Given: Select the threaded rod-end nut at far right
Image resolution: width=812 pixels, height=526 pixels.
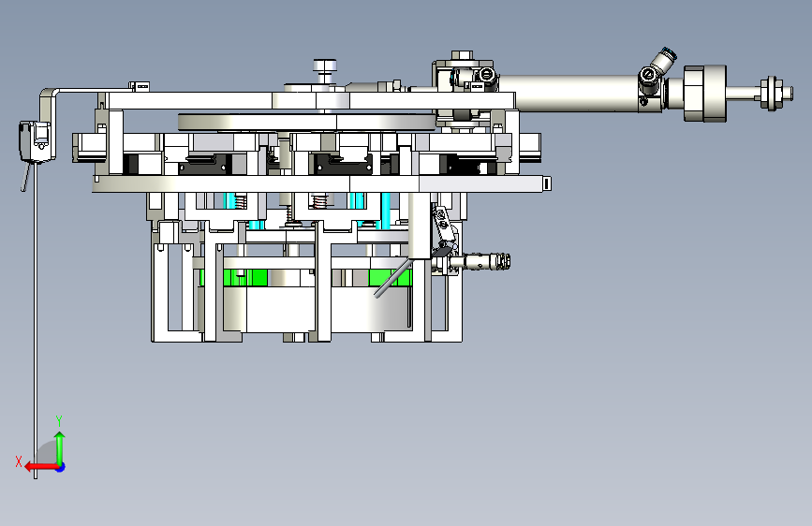Looking at the screenshot, I should [x=770, y=94].
